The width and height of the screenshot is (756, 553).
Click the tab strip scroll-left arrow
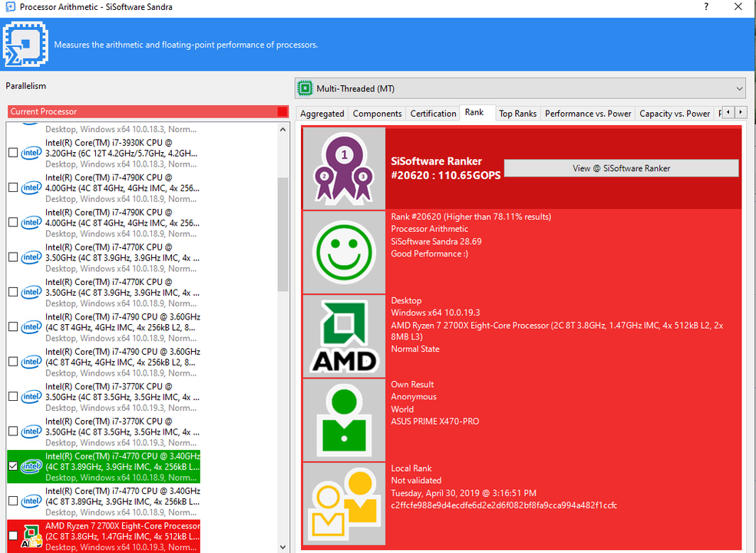tap(728, 112)
